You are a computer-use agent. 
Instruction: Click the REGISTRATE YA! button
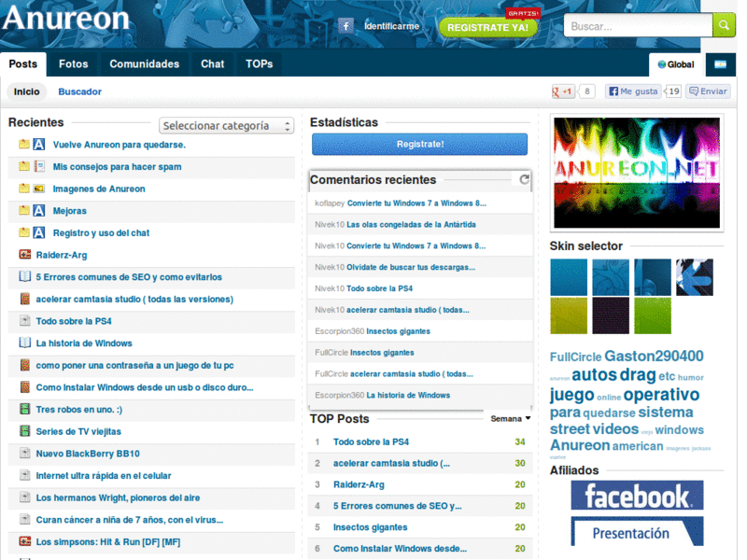click(487, 27)
